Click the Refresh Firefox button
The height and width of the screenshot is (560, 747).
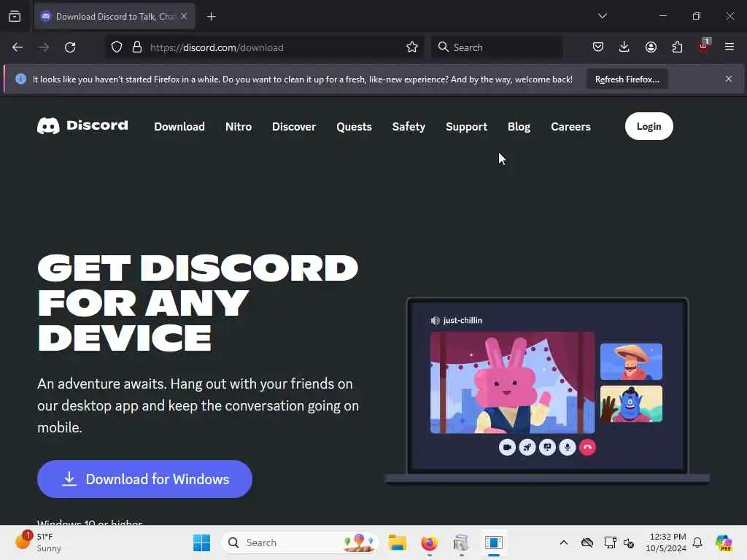pyautogui.click(x=627, y=79)
